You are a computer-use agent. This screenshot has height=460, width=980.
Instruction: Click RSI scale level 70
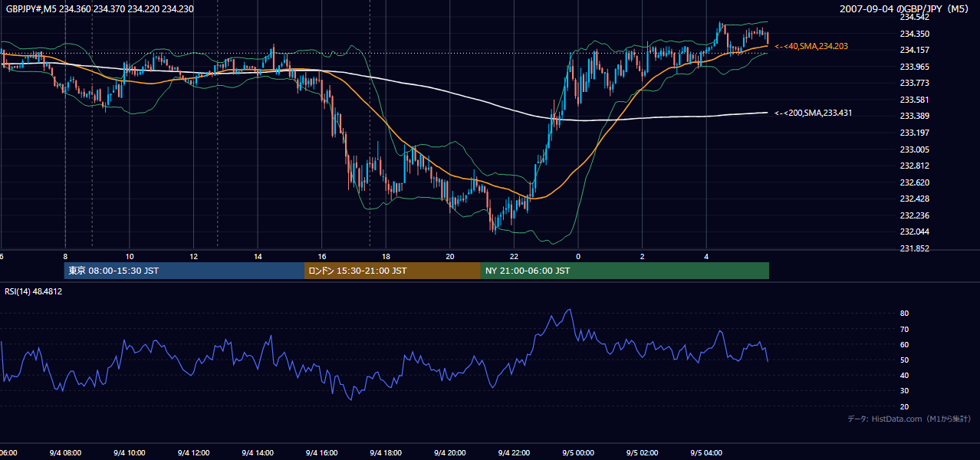pos(905,329)
